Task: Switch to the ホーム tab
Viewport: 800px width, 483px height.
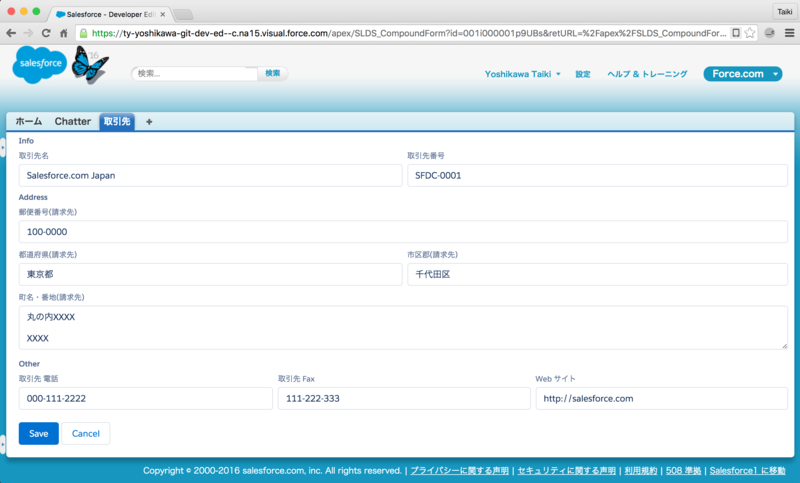Action: [x=29, y=121]
